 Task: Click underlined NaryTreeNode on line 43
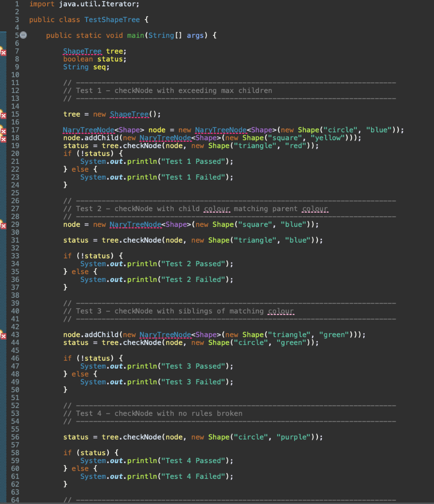[x=165, y=335]
